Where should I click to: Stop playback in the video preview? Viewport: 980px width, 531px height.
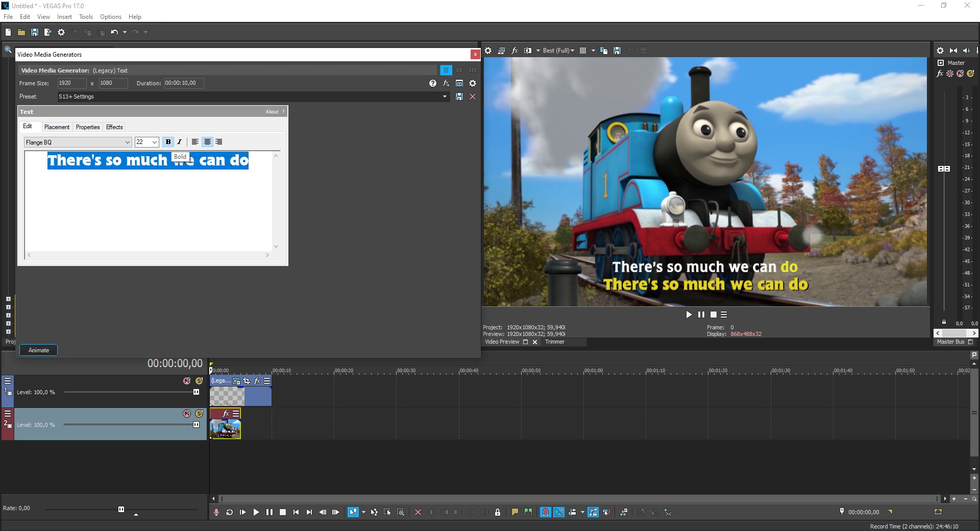(x=714, y=315)
